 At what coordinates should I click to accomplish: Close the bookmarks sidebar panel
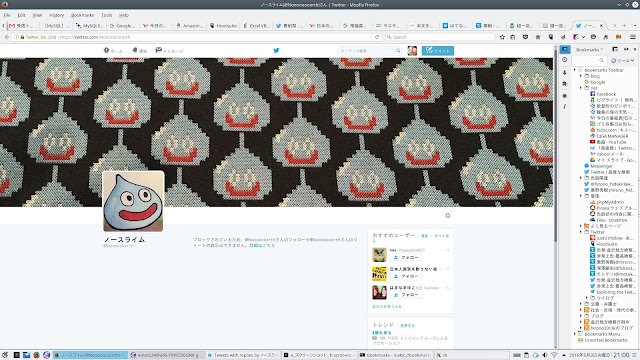(x=635, y=49)
